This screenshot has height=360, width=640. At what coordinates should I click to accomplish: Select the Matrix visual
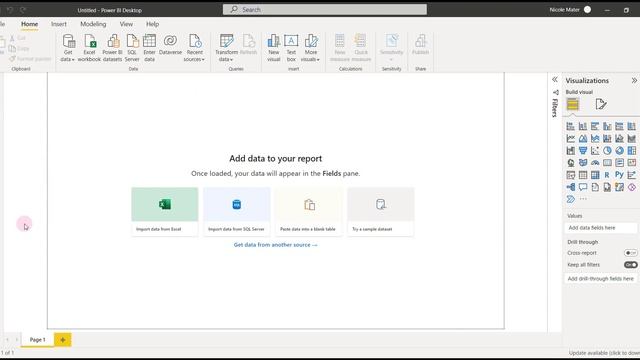pyautogui.click(x=595, y=175)
